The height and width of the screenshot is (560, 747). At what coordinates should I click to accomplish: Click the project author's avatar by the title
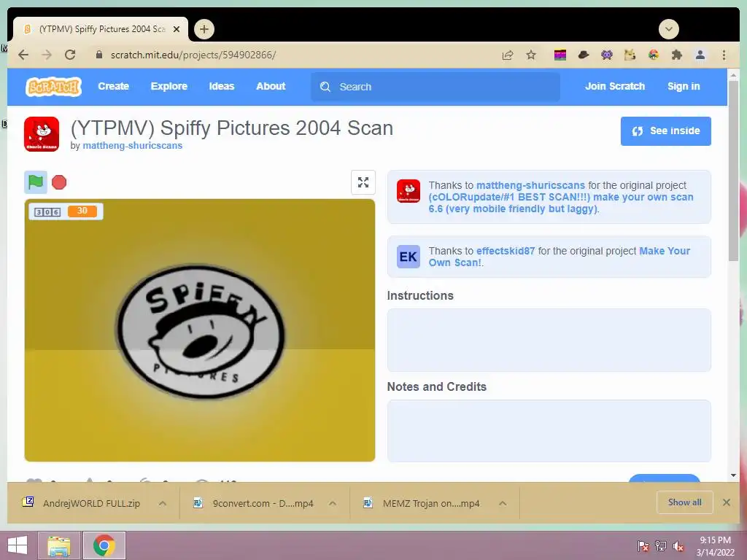coord(42,134)
